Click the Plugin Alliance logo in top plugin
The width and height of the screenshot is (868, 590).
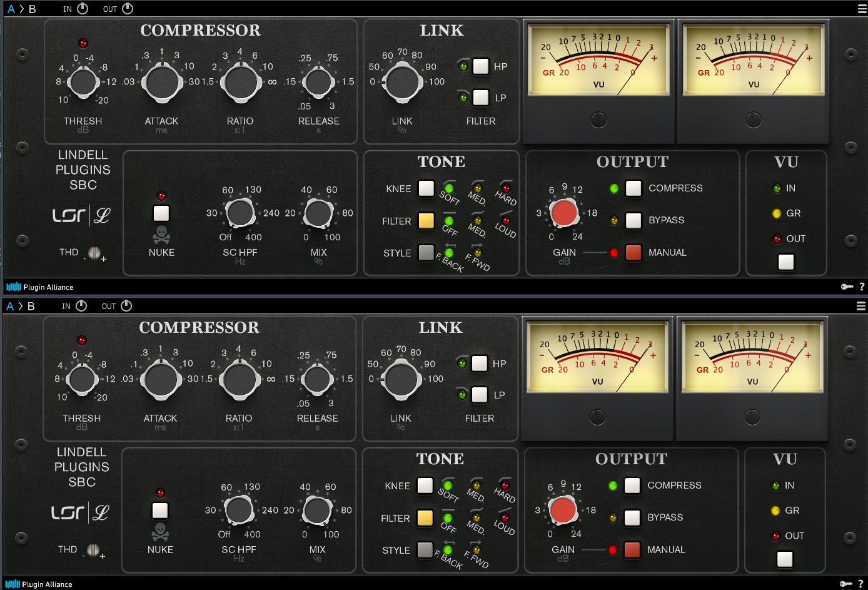(40, 287)
